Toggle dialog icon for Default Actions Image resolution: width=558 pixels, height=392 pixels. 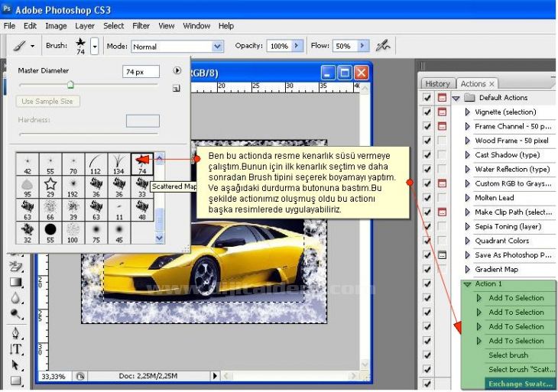442,98
